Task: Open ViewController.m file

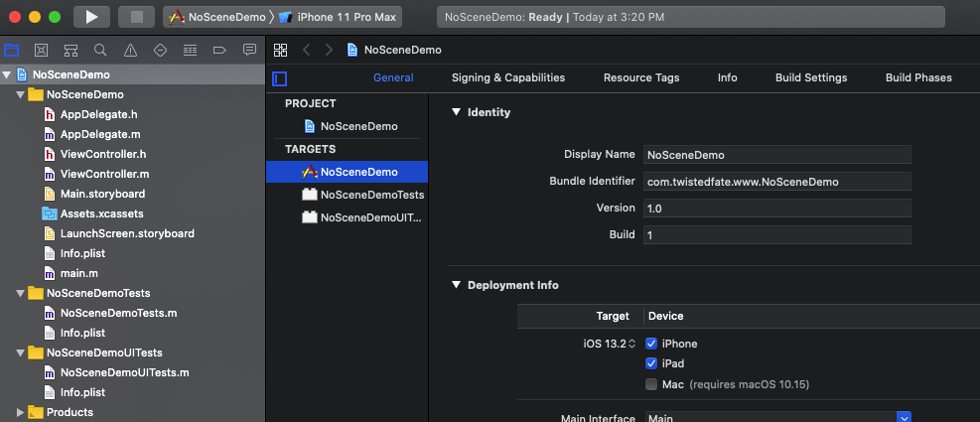Action: [x=104, y=174]
